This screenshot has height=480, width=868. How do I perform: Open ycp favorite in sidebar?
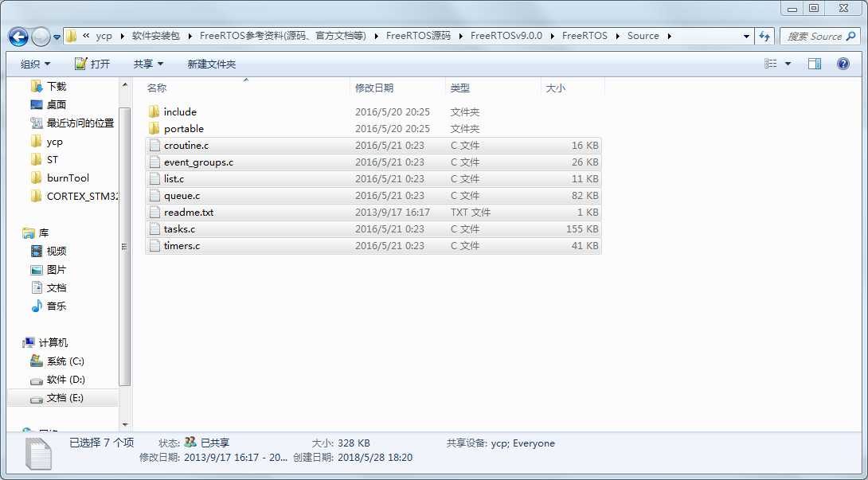pyautogui.click(x=54, y=142)
